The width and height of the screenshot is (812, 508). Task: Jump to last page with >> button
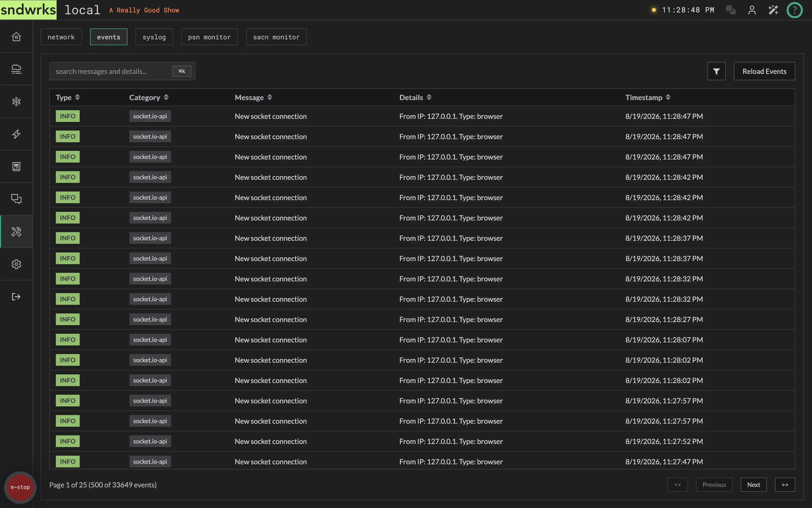[x=785, y=485]
